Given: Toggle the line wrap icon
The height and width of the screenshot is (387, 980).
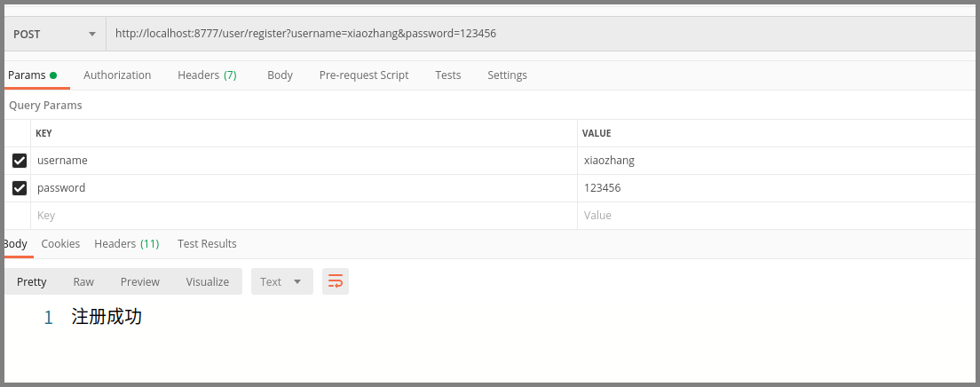Looking at the screenshot, I should click(x=336, y=282).
